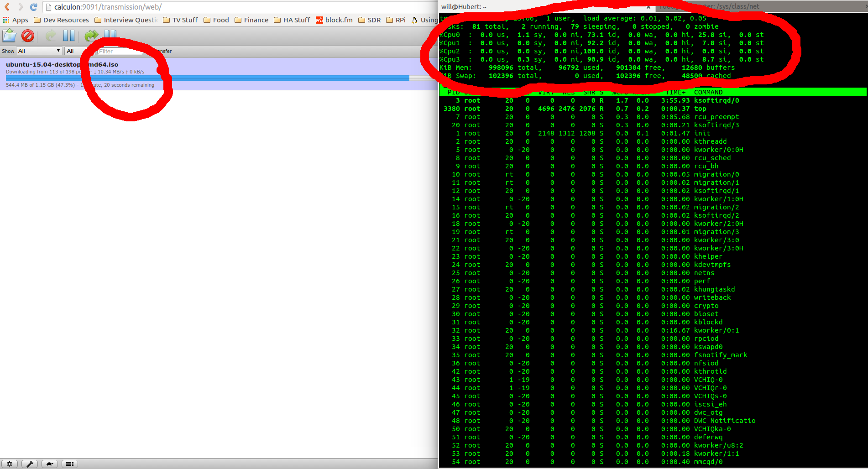Click the TIME+ column header in top
The image size is (868, 469).
click(x=675, y=92)
